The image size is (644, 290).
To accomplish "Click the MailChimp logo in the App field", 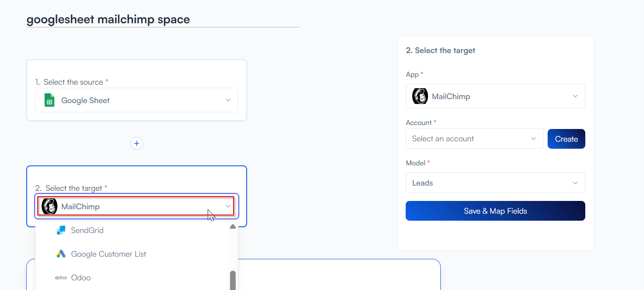I will tap(420, 96).
